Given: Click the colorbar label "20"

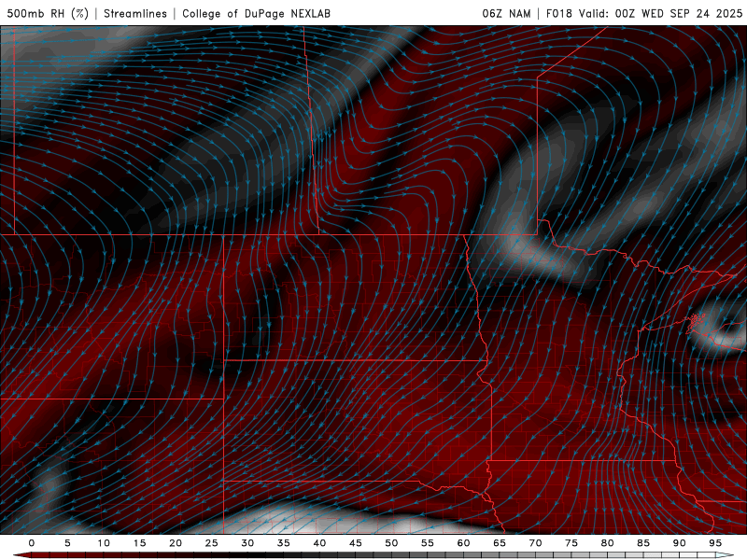Looking at the screenshot, I should click(x=176, y=543).
